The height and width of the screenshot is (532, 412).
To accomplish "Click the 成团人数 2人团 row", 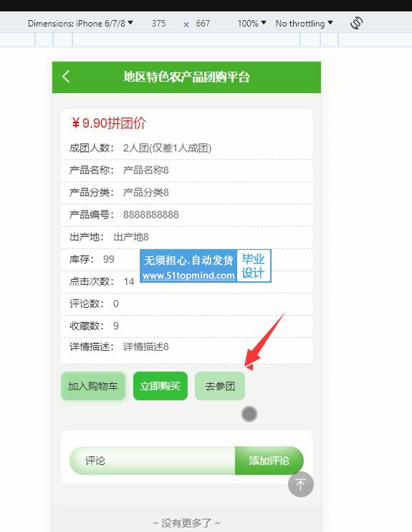I will (186, 148).
